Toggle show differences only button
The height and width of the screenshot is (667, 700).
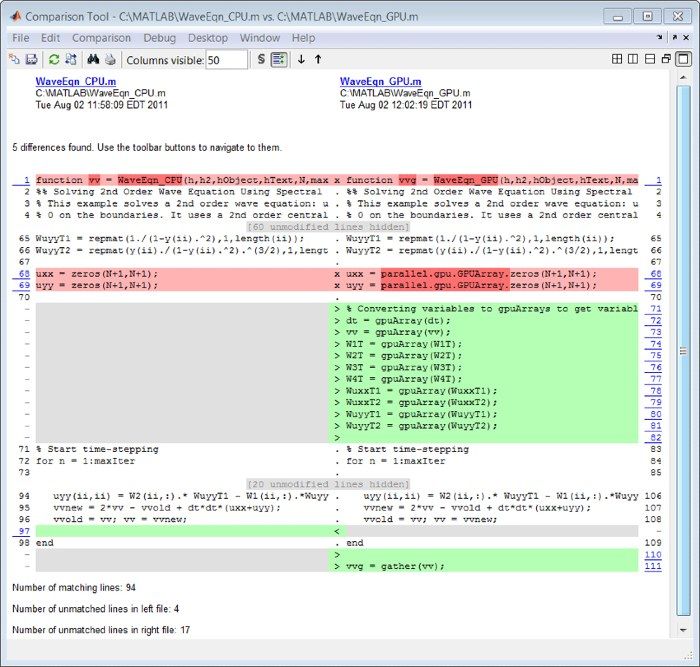279,60
